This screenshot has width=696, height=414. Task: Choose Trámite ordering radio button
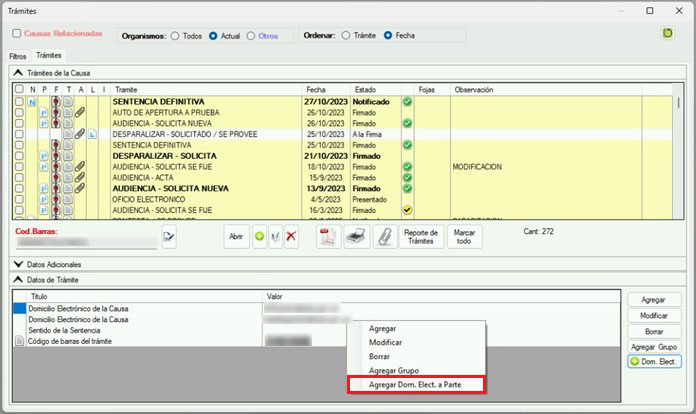point(347,35)
